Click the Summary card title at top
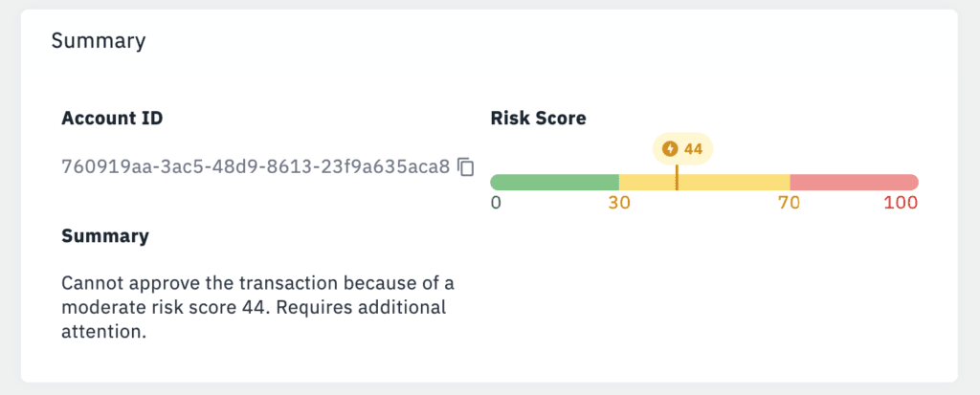This screenshot has height=395, width=980. (98, 41)
